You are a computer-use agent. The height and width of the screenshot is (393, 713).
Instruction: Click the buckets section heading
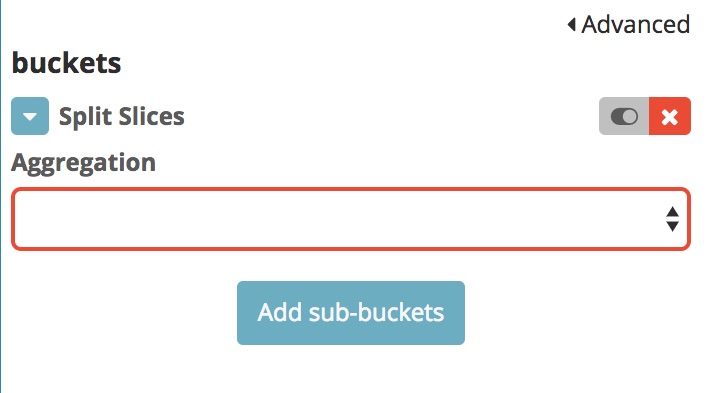[x=66, y=63]
